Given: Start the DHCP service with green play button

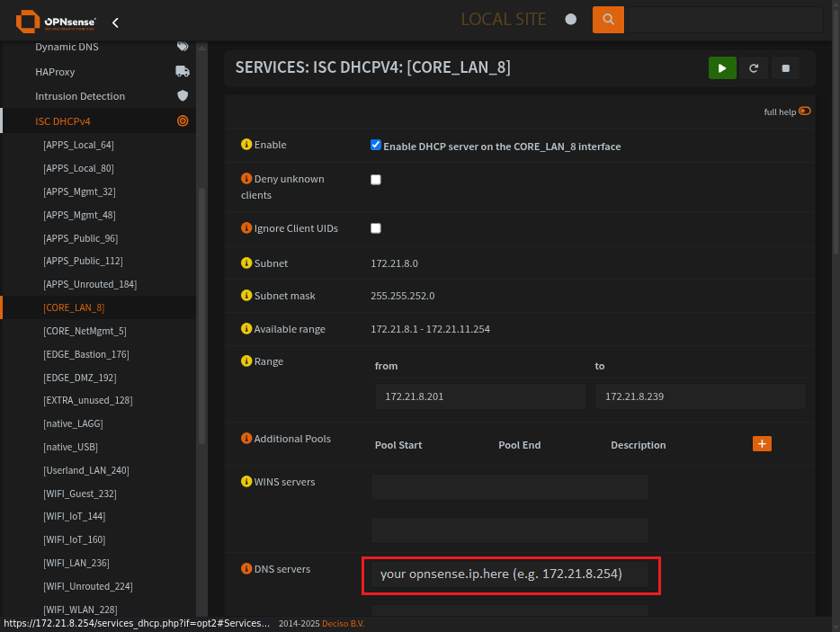Looking at the screenshot, I should [722, 68].
